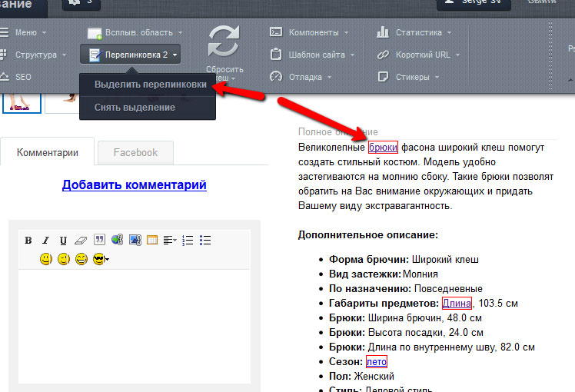This screenshot has width=575, height=392.
Task: Click the eraser remove-formatting icon
Action: [x=81, y=240]
